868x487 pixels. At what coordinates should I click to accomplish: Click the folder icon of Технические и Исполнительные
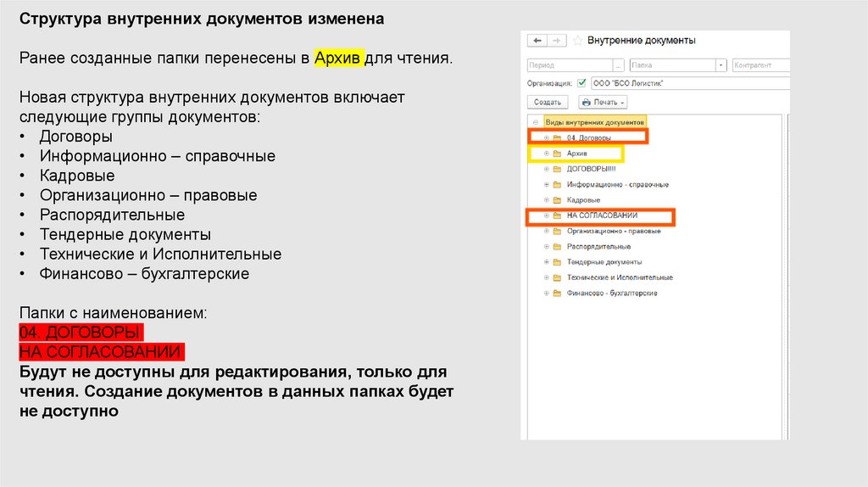coord(558,277)
